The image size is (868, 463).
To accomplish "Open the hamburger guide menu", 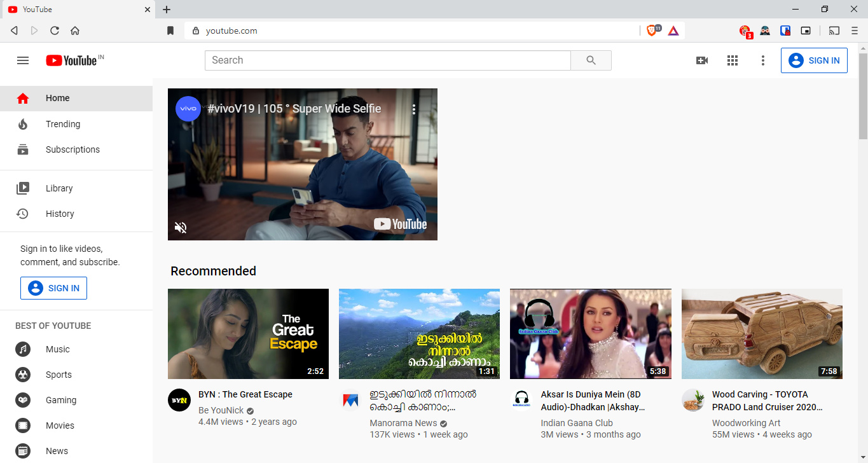I will coord(23,60).
